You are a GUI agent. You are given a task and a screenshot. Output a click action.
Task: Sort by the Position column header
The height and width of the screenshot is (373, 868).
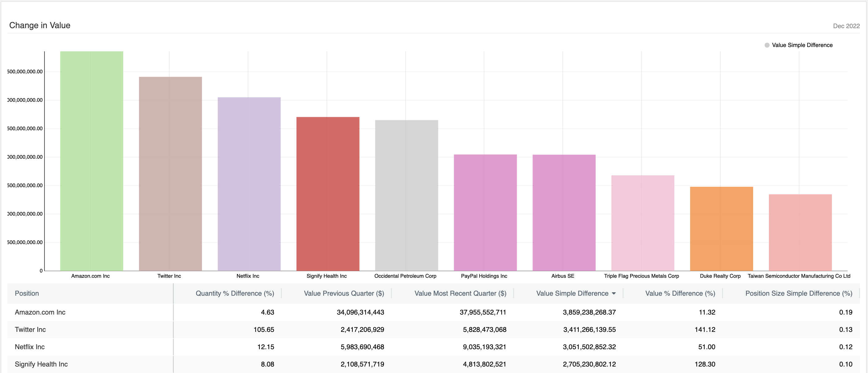click(x=27, y=294)
